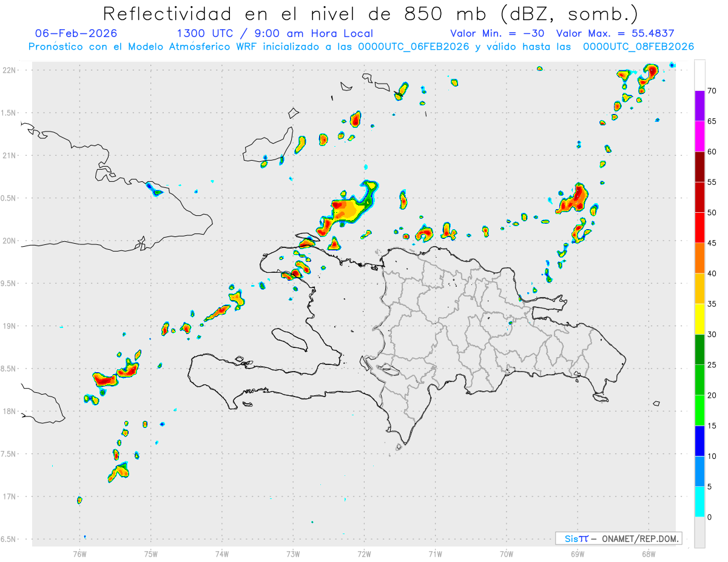Select the yellow 30-35 dBZ color bar segment
The image size is (728, 562).
[x=699, y=319]
